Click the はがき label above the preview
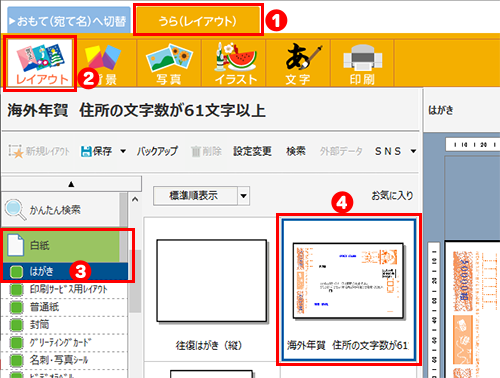The width and height of the screenshot is (500, 378). point(441,110)
